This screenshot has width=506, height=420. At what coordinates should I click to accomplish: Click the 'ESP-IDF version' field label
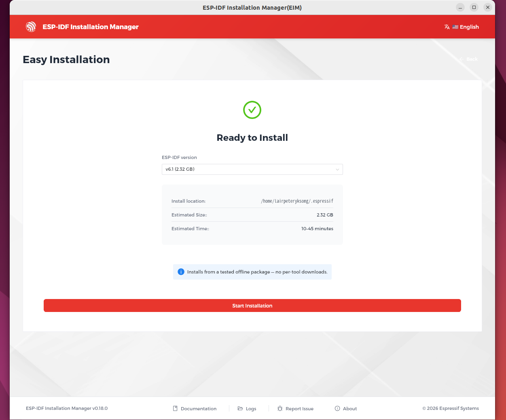(x=179, y=157)
